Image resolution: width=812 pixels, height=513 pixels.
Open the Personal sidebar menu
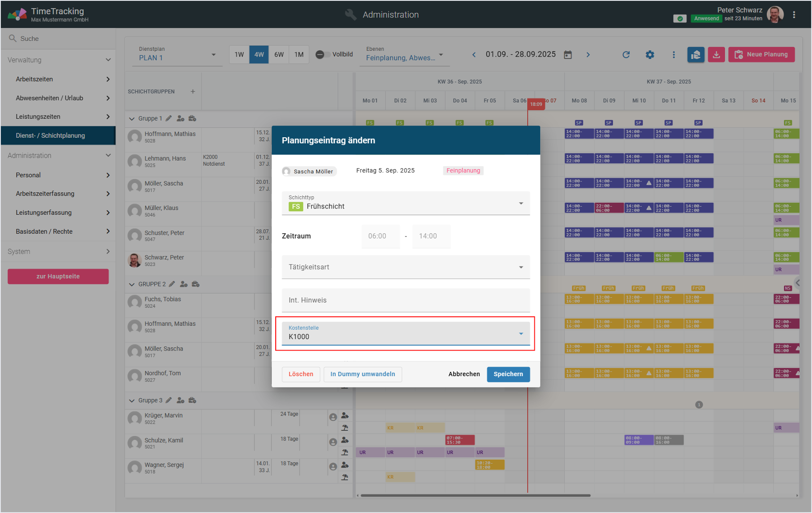[58, 175]
